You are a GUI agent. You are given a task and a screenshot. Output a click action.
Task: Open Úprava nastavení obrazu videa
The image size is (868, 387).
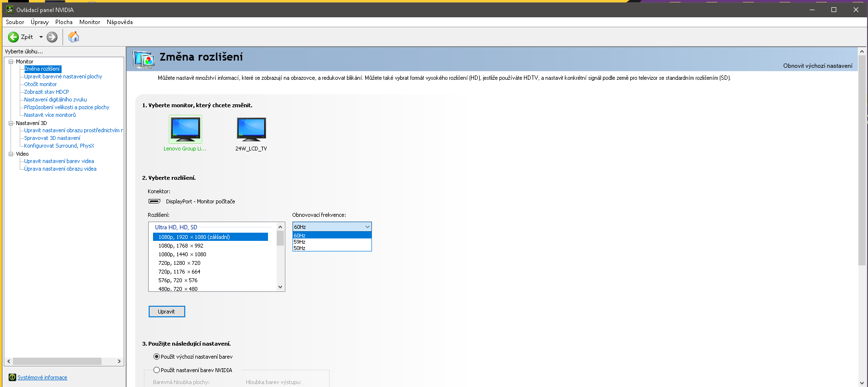60,169
